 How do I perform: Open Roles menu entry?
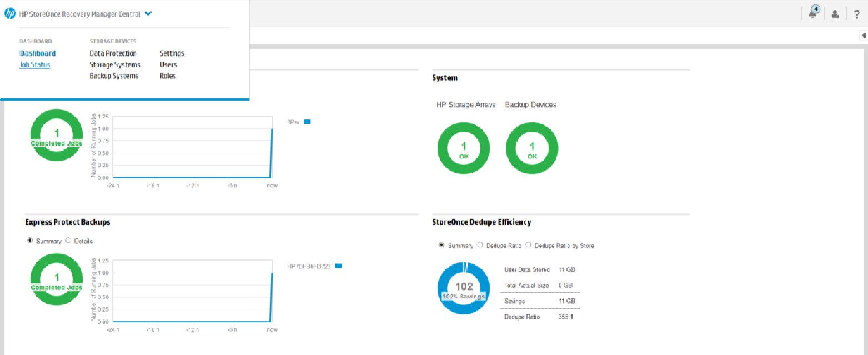(x=168, y=76)
